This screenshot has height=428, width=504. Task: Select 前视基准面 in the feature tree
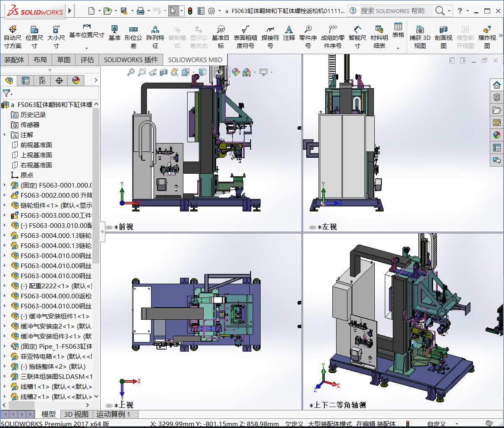click(x=36, y=145)
